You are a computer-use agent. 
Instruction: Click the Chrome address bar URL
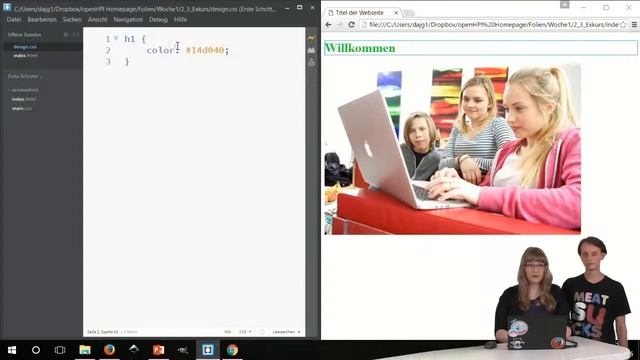pos(493,25)
